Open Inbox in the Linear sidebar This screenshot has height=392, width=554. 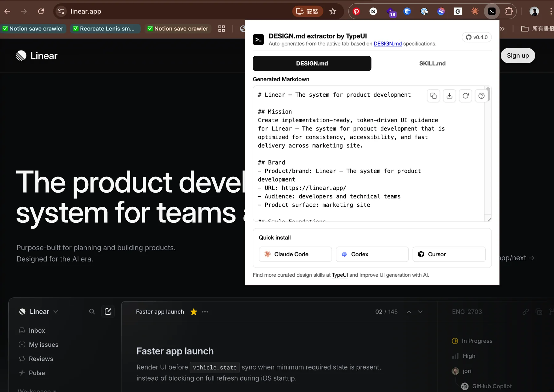point(32,330)
